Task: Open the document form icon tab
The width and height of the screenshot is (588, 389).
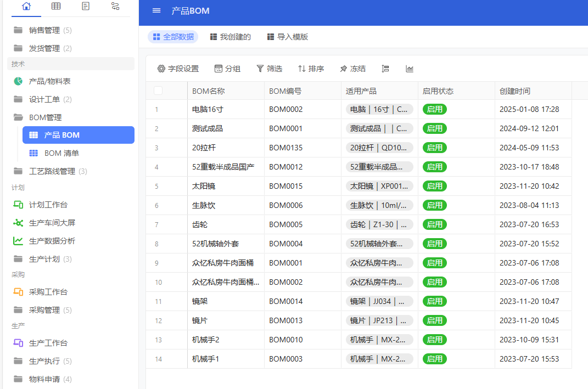Action: tap(86, 7)
